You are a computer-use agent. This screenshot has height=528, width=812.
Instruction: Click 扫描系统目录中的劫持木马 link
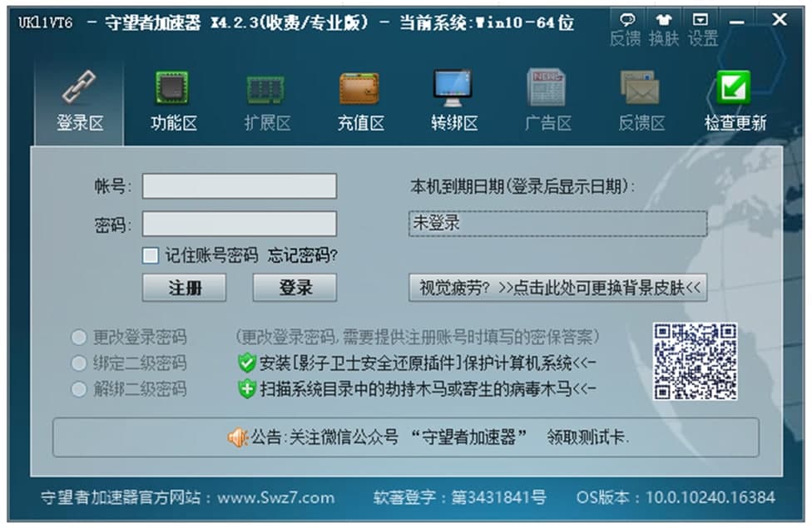[x=428, y=389]
